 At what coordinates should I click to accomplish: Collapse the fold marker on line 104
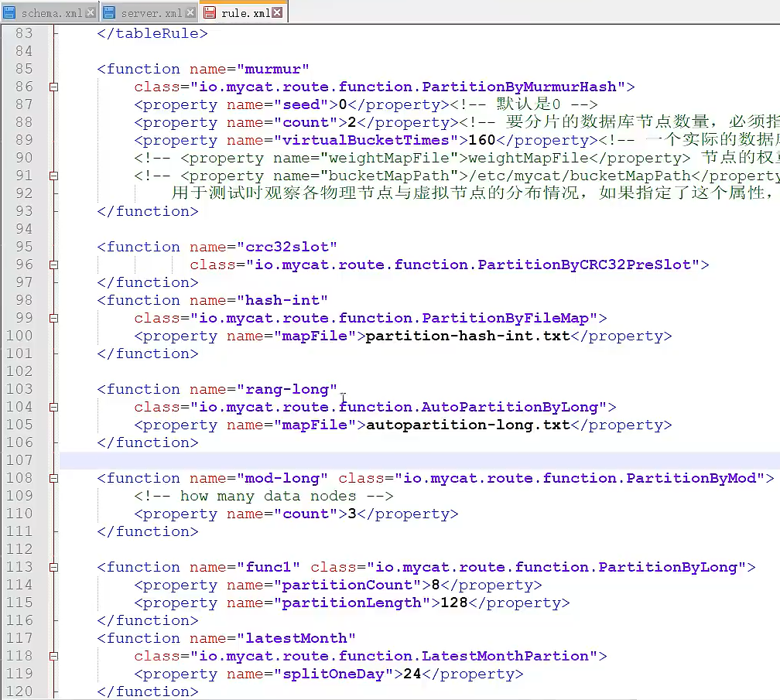(x=53, y=407)
